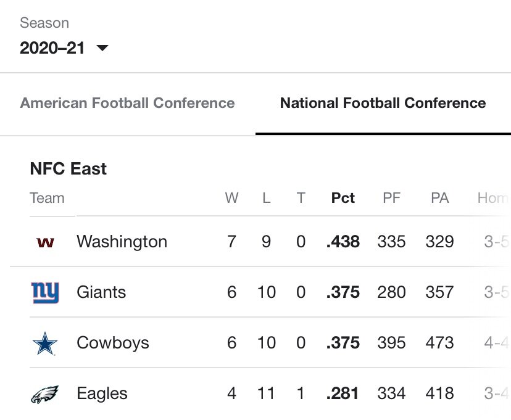The image size is (511, 420).
Task: Click the NFC East division heading
Action: coord(68,168)
